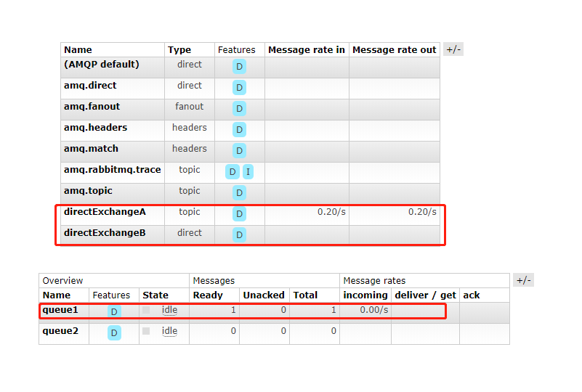Image resolution: width=582 pixels, height=392 pixels.
Task: Click queue2 Ready count 0
Action: [x=233, y=331]
